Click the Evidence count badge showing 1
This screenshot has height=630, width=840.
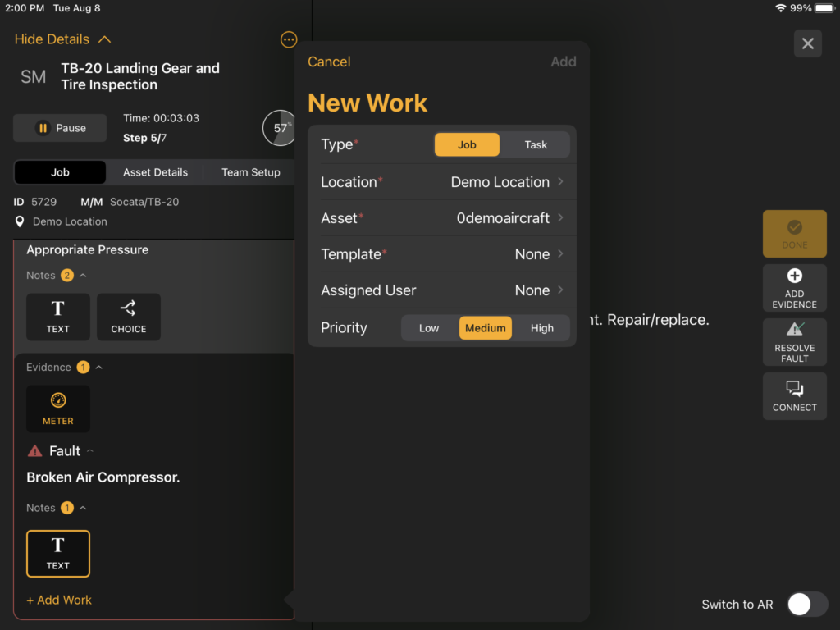coord(83,367)
